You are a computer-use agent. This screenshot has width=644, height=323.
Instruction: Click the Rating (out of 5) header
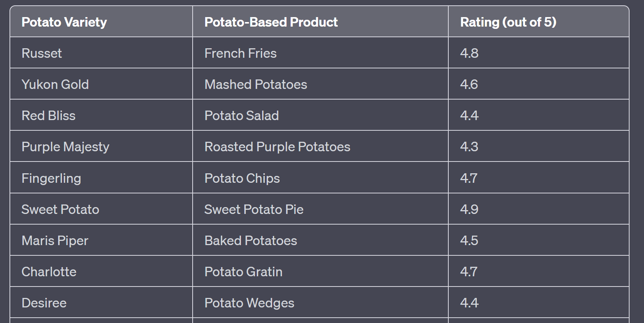pos(508,22)
